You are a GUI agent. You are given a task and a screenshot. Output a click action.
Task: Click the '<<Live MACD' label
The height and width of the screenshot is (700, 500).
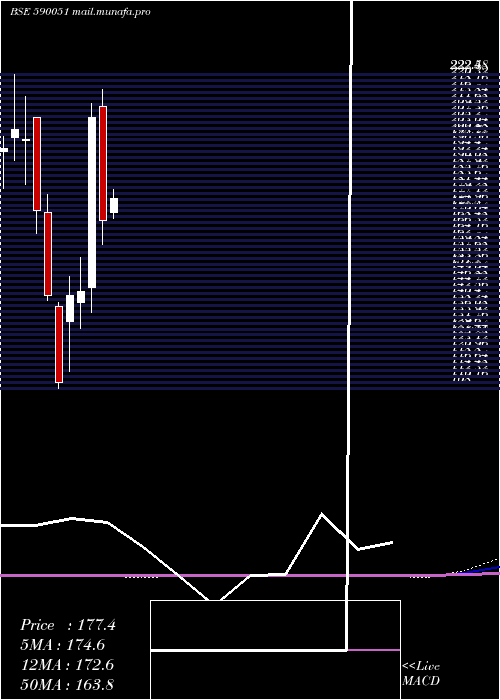(x=421, y=673)
